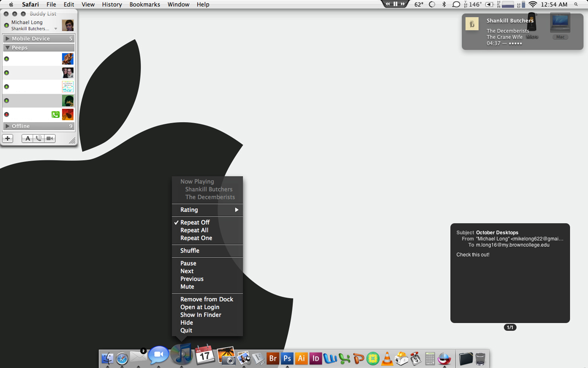Launch iPhoto from the Dock
The height and width of the screenshot is (368, 588).
pos(226,355)
